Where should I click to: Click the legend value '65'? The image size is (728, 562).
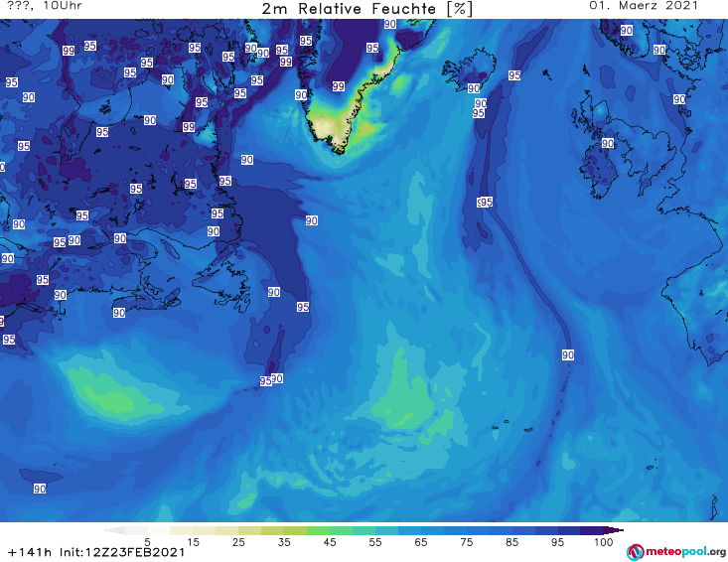(421, 542)
